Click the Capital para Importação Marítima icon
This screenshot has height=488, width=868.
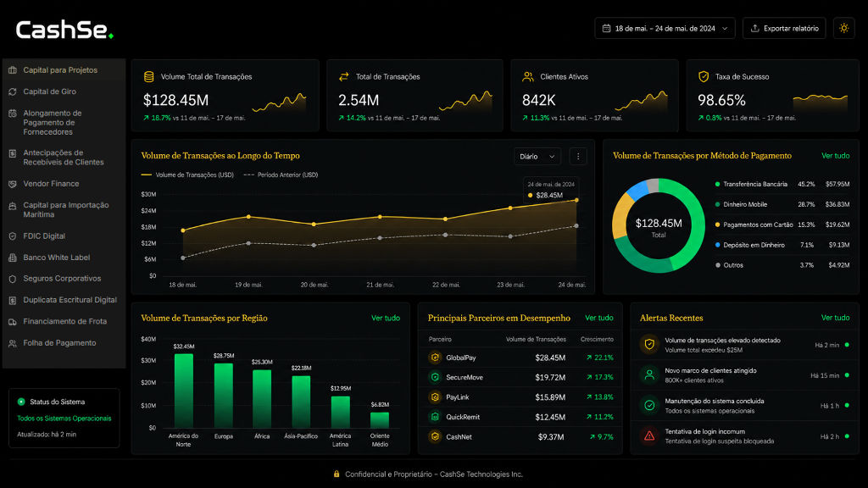tap(13, 206)
